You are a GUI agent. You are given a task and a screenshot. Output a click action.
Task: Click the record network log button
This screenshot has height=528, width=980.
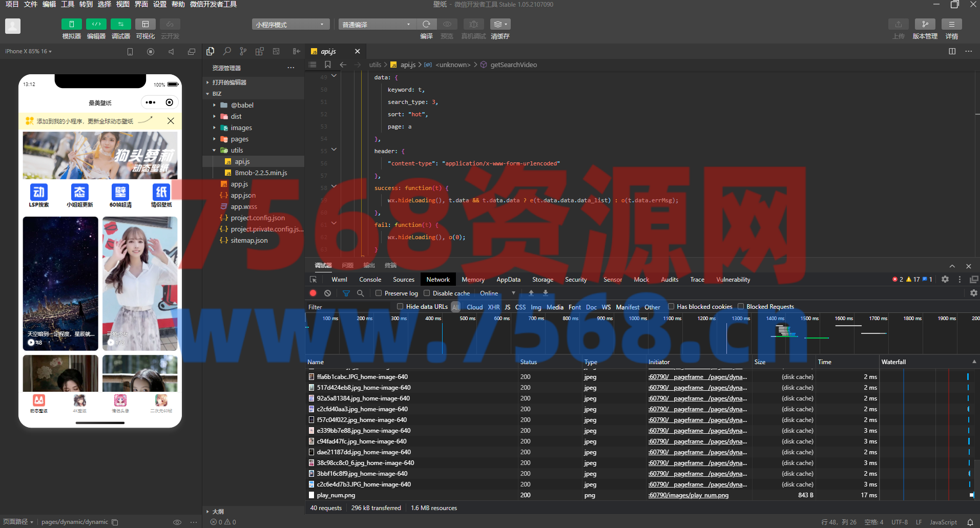click(x=313, y=293)
